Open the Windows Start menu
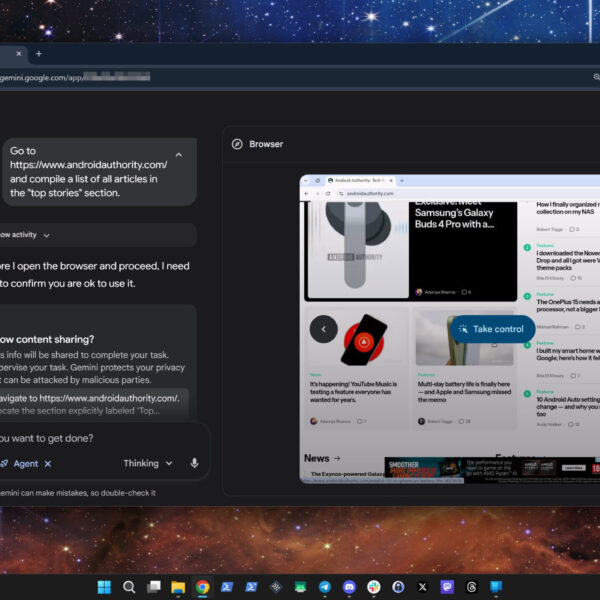 (104, 587)
